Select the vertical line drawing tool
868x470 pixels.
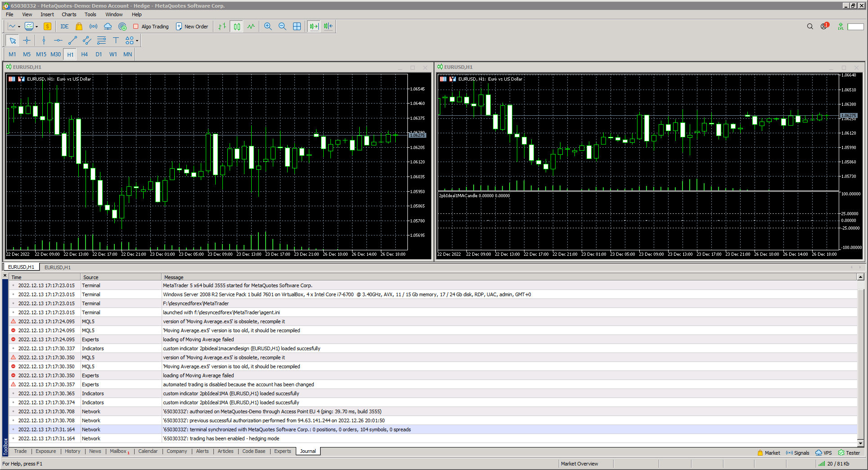pyautogui.click(x=44, y=41)
